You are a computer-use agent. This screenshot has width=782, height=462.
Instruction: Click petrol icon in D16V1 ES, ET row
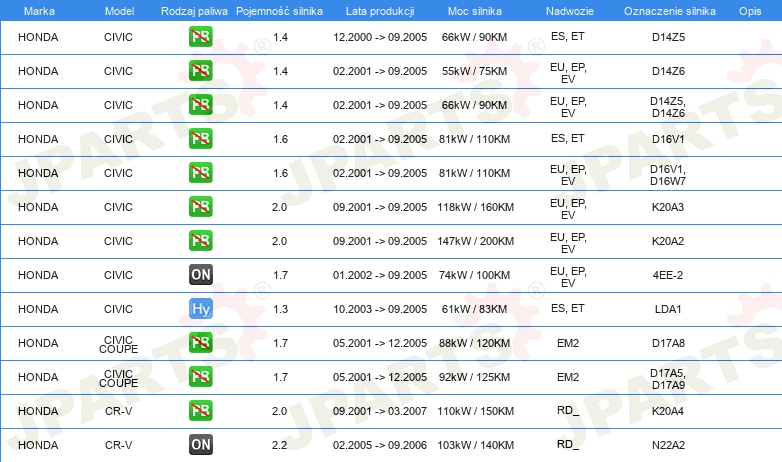[x=200, y=139]
